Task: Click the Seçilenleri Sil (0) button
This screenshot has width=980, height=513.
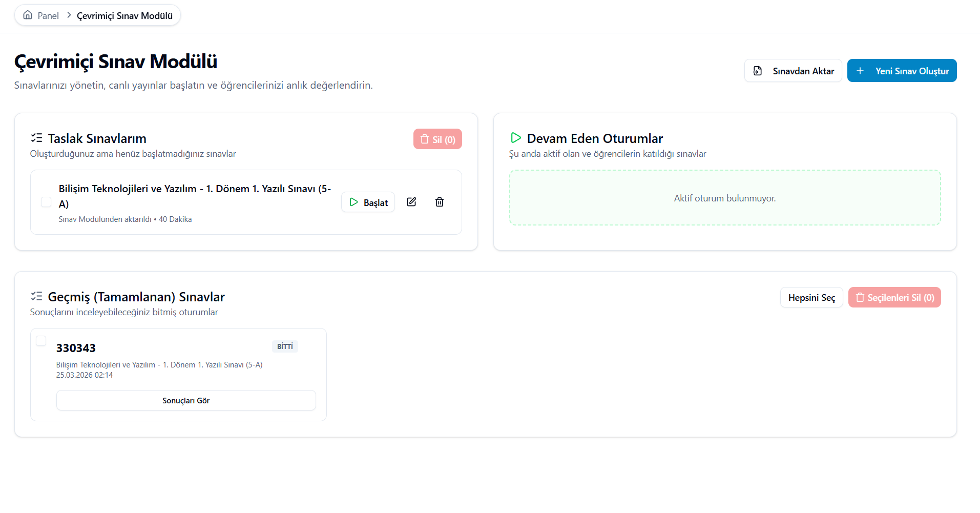Action: coord(894,297)
